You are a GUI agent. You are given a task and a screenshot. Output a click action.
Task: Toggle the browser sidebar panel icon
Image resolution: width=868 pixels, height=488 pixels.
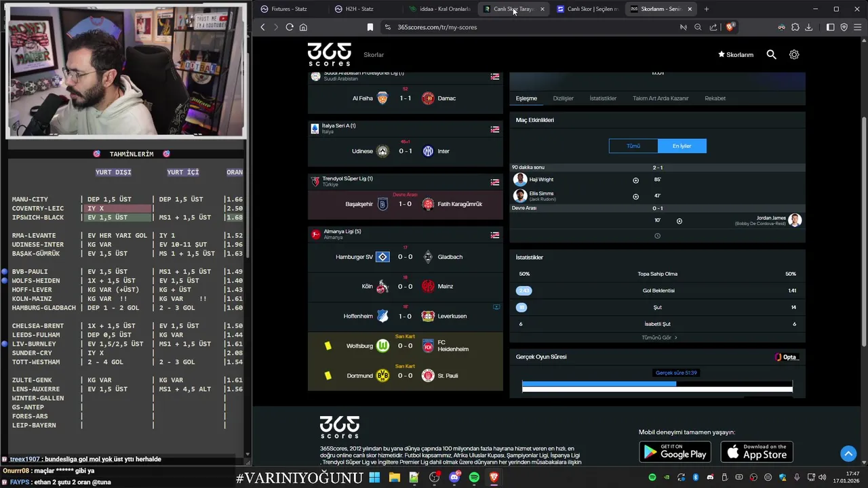(831, 27)
